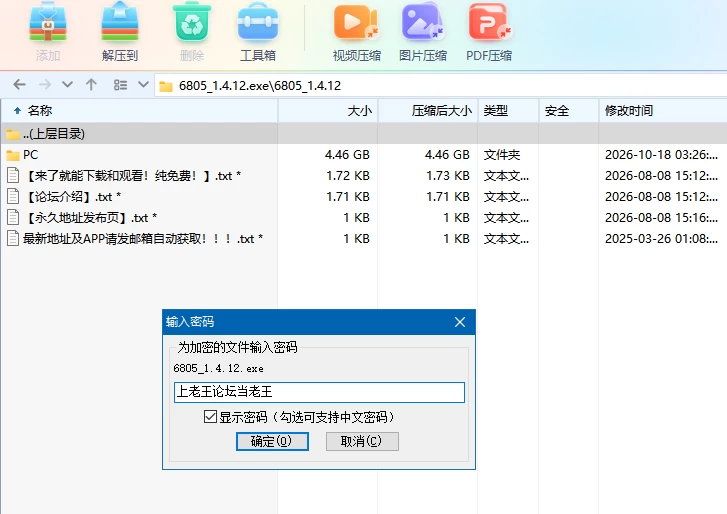727x514 pixels.
Task: Select 最新地址及APP请发邮箱自动获取 .txt file
Action: click(x=364, y=238)
